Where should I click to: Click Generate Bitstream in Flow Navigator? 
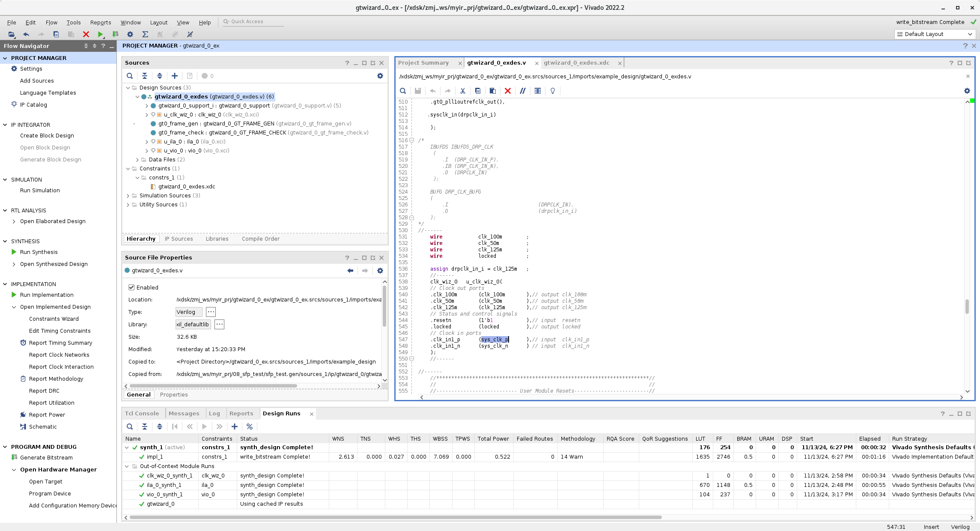(46, 458)
